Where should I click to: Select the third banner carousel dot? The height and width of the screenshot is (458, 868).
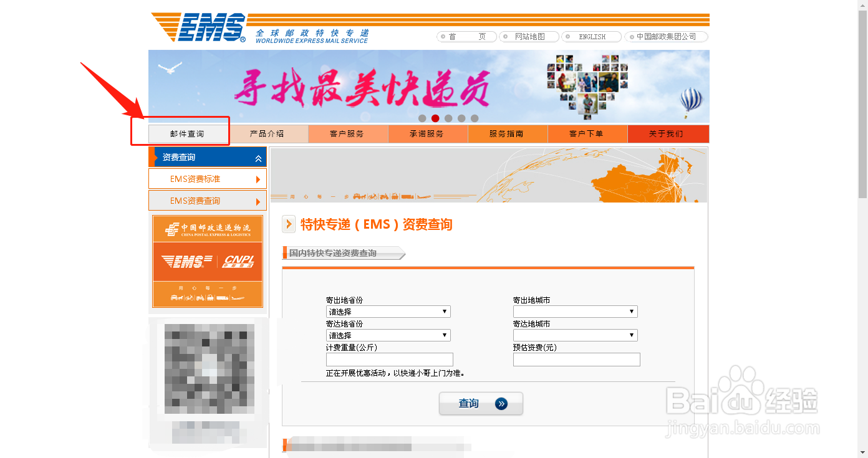448,118
